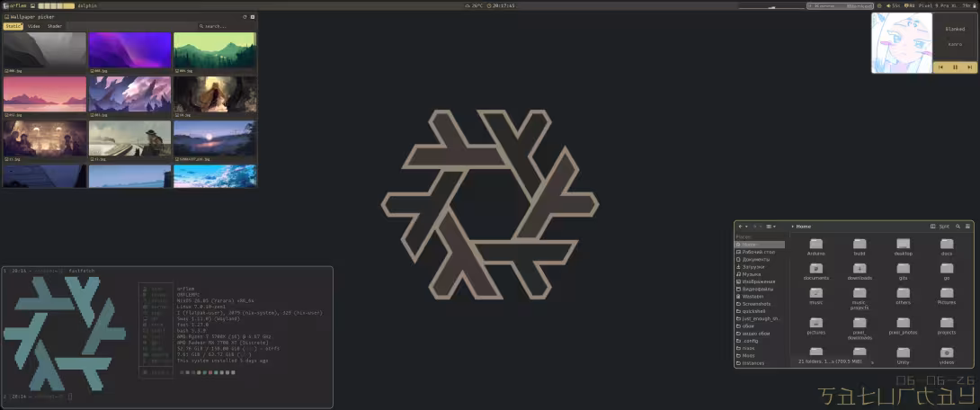Switch to the Static tab in Wallpaper picker
Screen dimensions: 980x410
[x=13, y=26]
